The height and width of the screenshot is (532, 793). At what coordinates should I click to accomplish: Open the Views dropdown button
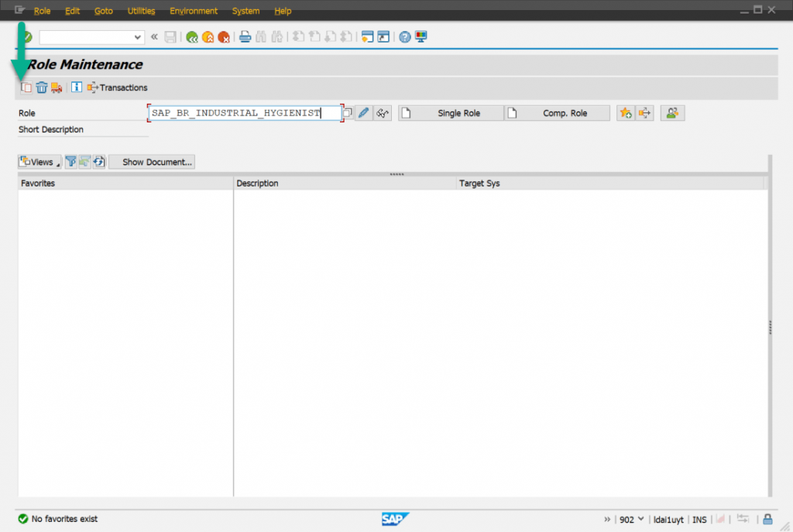(39, 162)
